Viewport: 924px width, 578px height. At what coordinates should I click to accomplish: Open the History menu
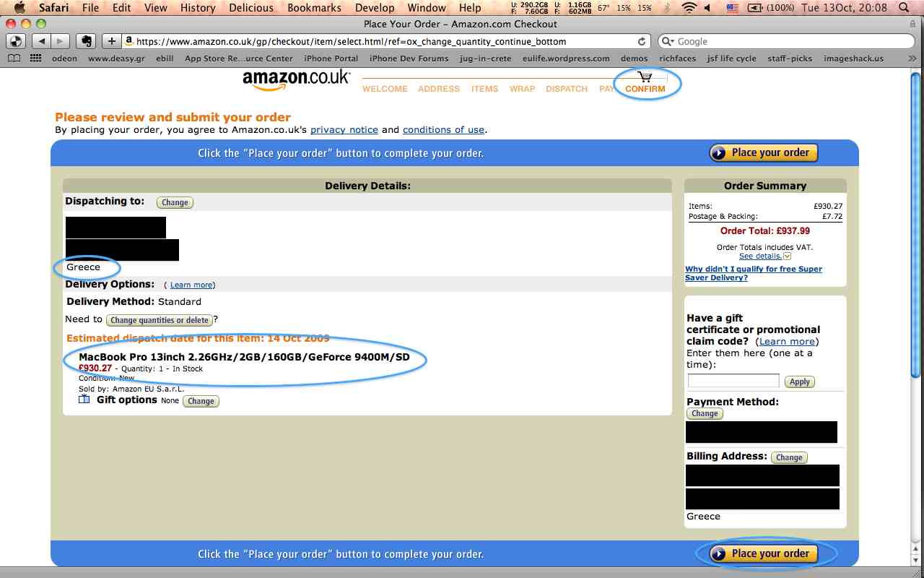198,8
